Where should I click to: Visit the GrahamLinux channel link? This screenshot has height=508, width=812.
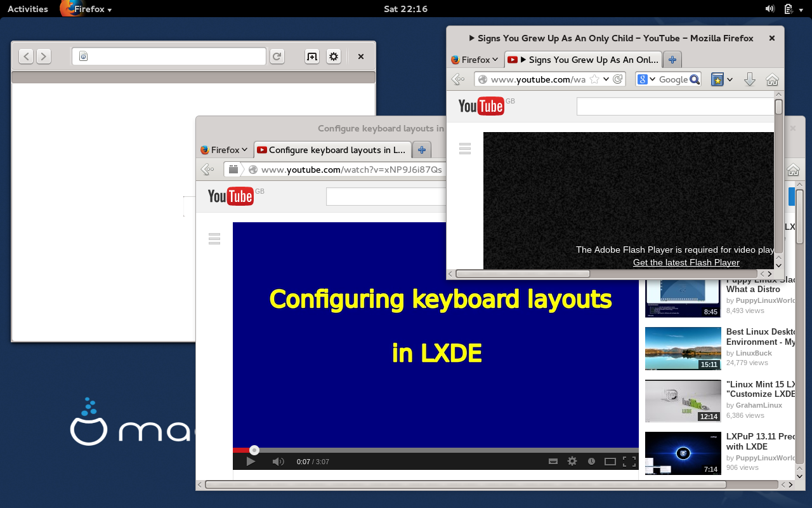click(x=759, y=405)
